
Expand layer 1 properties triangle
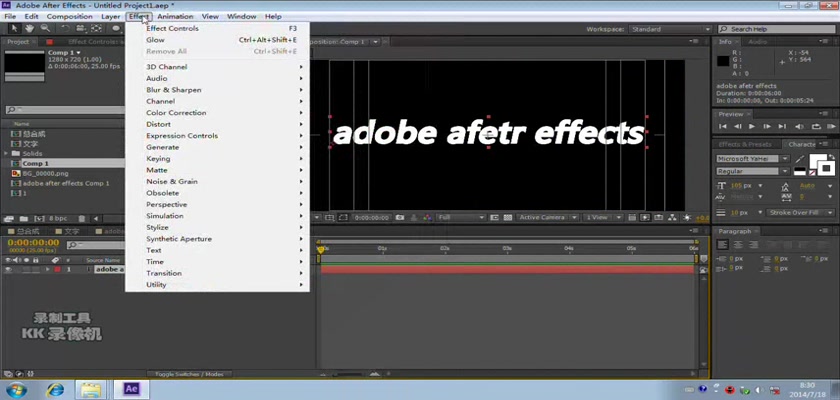48,270
